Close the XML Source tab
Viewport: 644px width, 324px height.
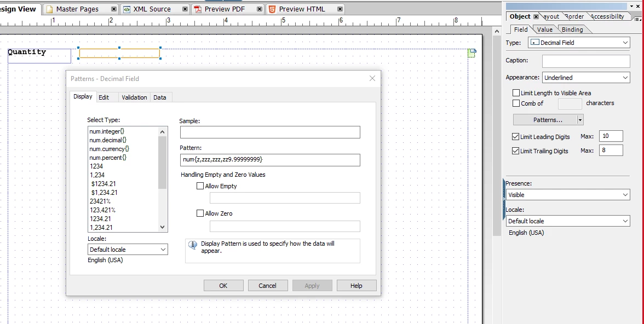point(185,9)
